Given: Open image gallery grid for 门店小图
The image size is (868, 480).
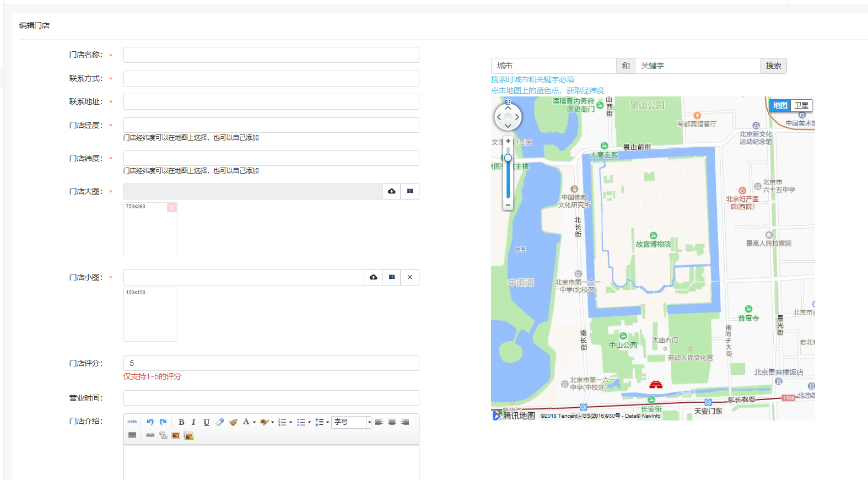Looking at the screenshot, I should [x=391, y=277].
